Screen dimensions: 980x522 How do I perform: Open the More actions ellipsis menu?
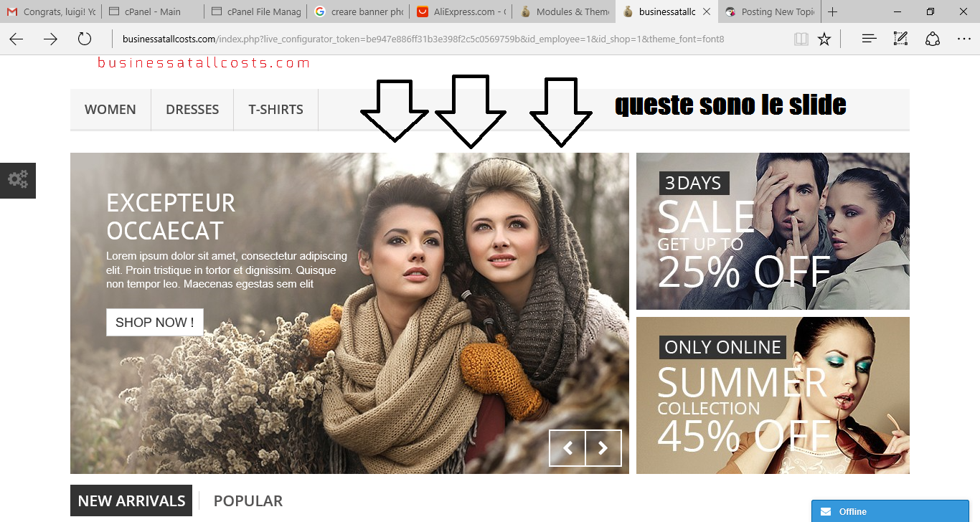[x=964, y=39]
